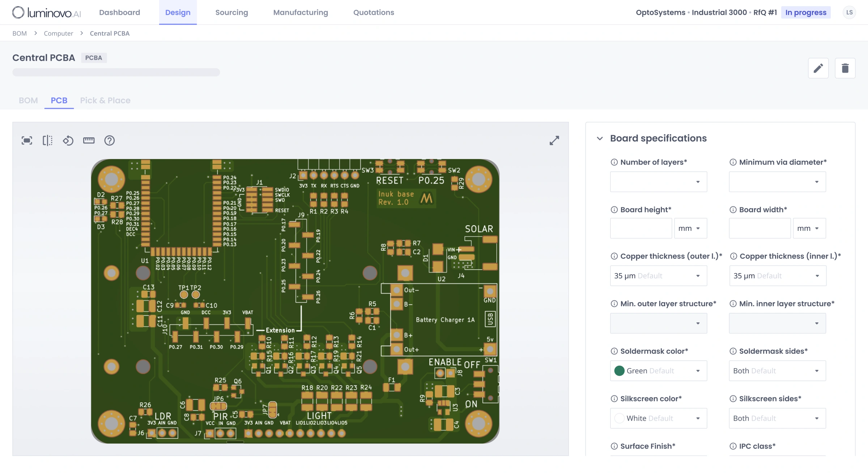Image resolution: width=868 pixels, height=473 pixels.
Task: Click the Computer breadcrumb link
Action: [58, 33]
